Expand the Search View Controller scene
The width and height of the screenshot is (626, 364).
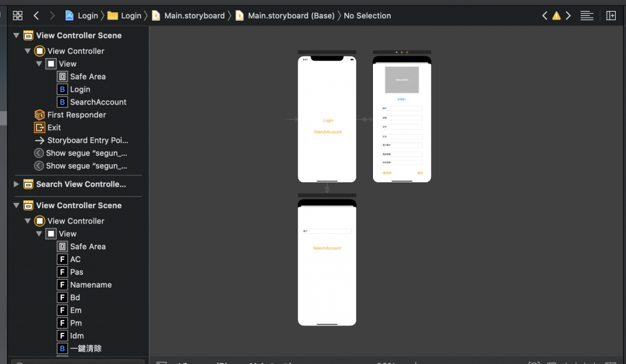(x=17, y=184)
